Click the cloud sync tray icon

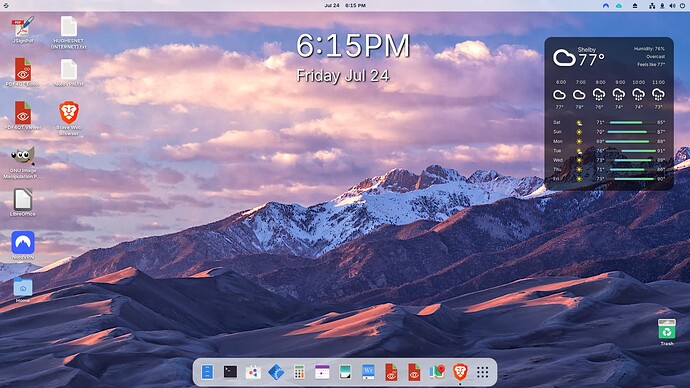(619, 6)
